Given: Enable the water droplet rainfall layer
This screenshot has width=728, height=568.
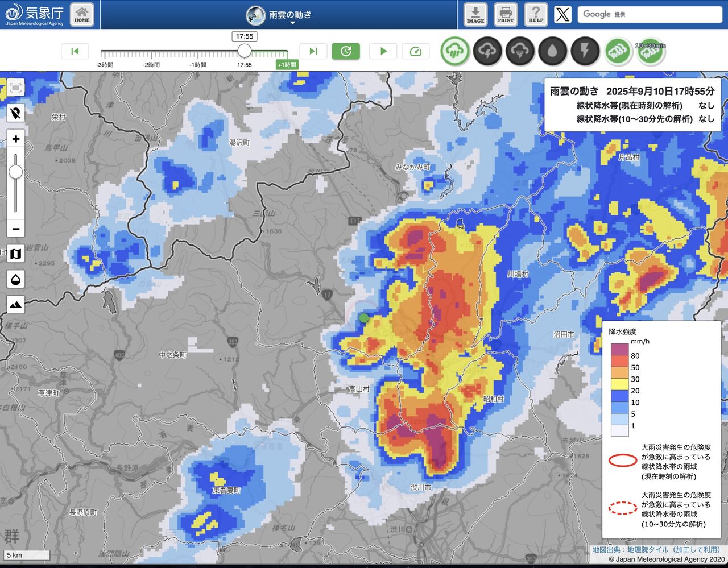Looking at the screenshot, I should 552,51.
